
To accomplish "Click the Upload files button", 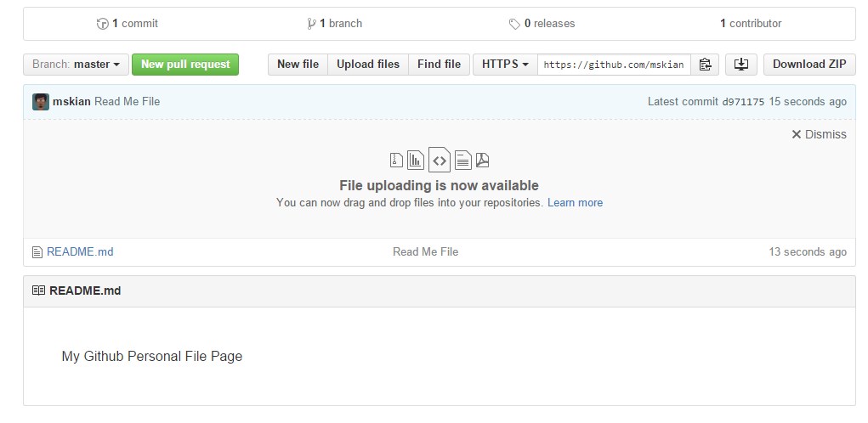I will click(x=368, y=65).
